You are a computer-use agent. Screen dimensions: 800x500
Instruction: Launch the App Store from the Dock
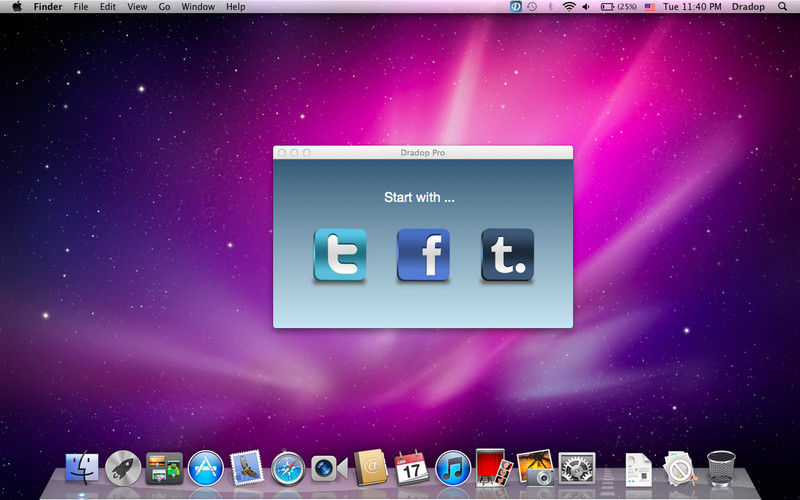click(206, 468)
